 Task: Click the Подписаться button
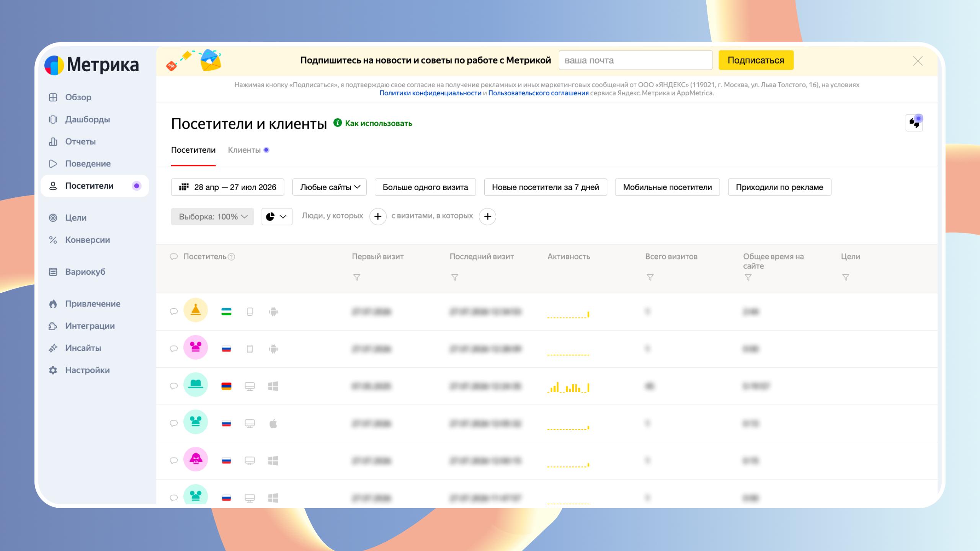[x=756, y=60]
